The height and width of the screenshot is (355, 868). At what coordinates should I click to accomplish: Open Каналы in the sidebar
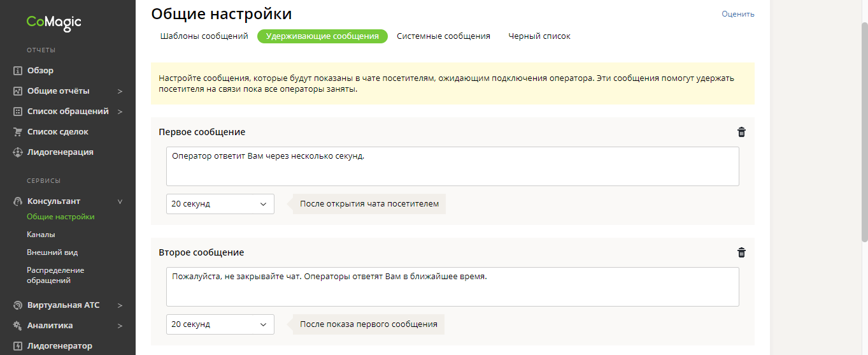coord(41,235)
